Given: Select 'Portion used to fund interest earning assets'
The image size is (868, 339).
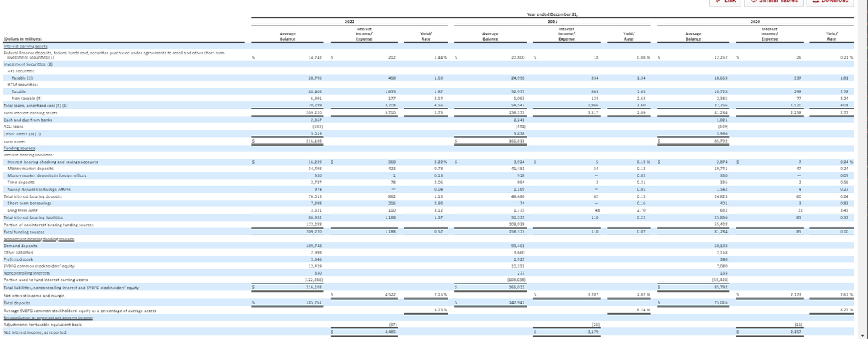Looking at the screenshot, I should [x=45, y=281].
